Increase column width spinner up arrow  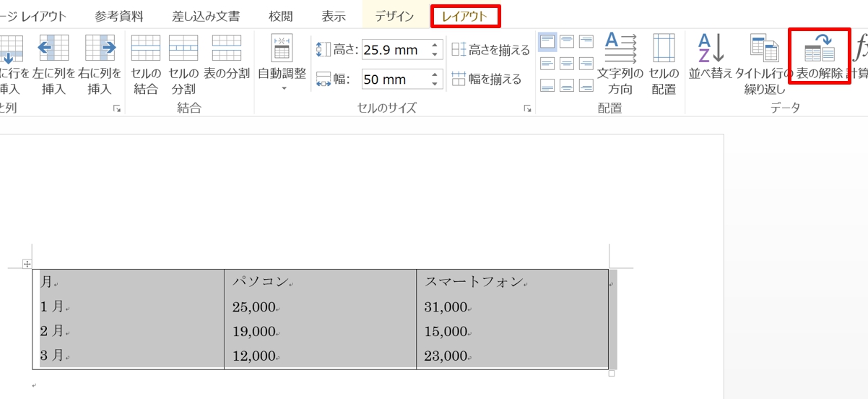click(x=435, y=74)
